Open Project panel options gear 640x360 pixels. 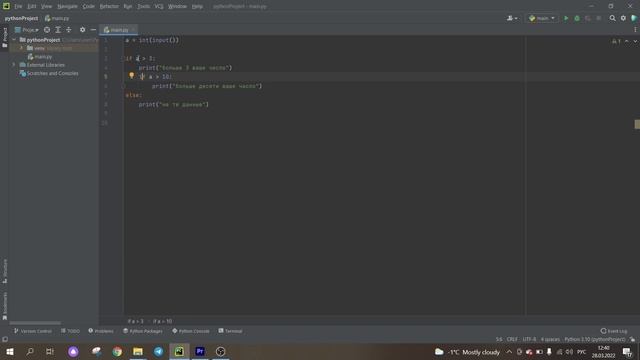[x=82, y=30]
